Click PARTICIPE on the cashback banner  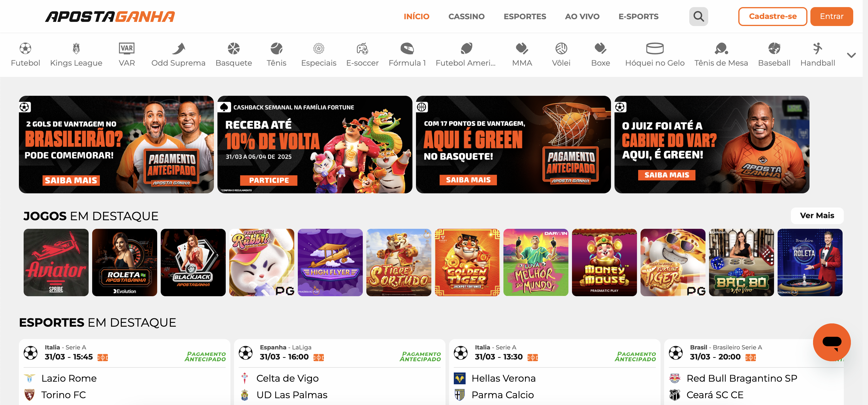[269, 180]
